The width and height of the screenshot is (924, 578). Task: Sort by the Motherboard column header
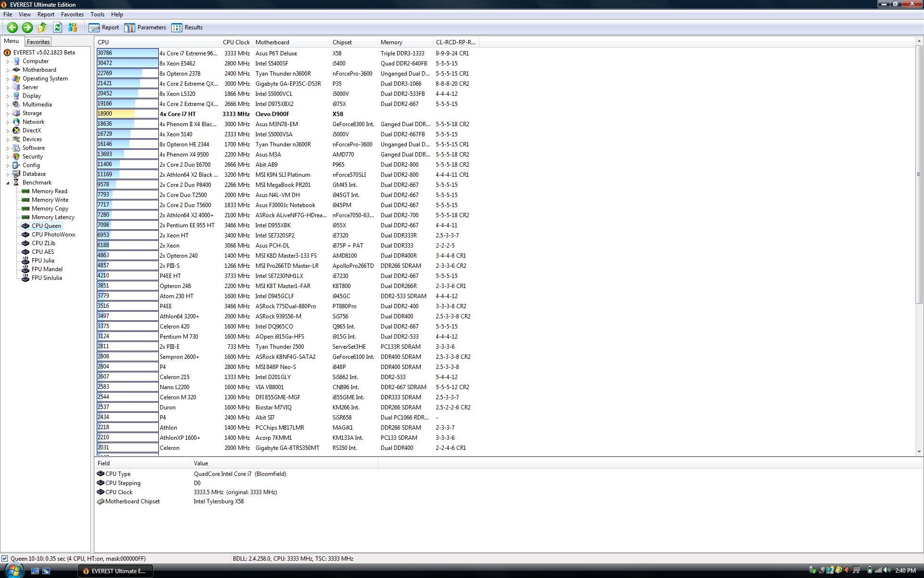[291, 42]
